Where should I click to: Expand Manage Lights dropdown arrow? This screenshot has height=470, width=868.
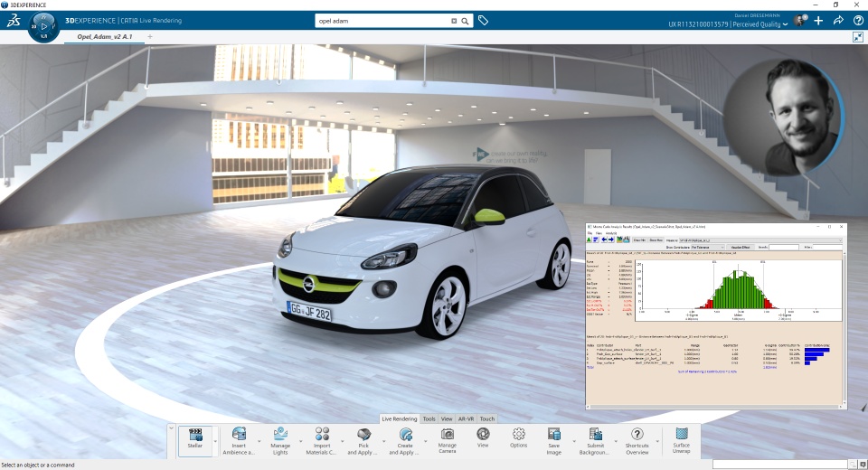(300, 441)
